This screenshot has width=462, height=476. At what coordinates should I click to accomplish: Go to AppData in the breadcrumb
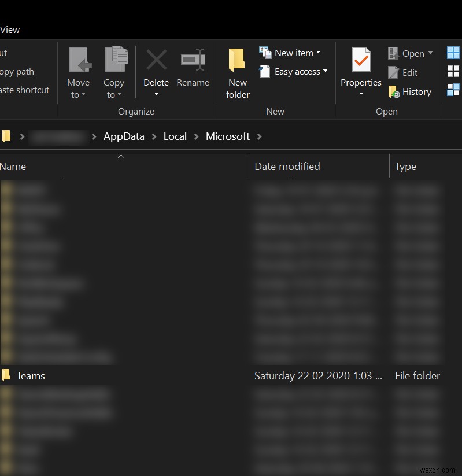coord(124,136)
